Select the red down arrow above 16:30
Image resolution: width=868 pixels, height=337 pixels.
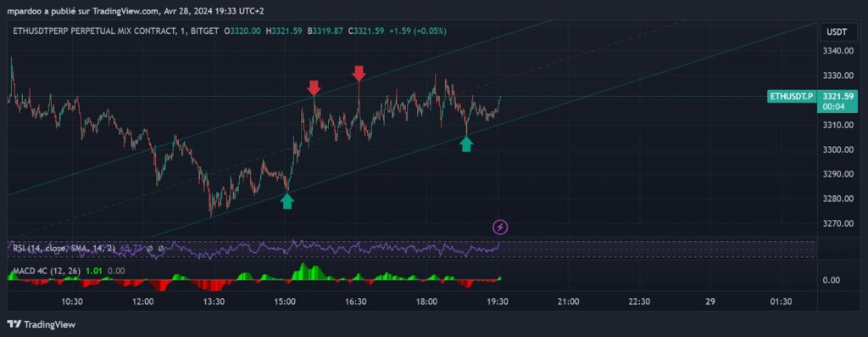pos(359,73)
